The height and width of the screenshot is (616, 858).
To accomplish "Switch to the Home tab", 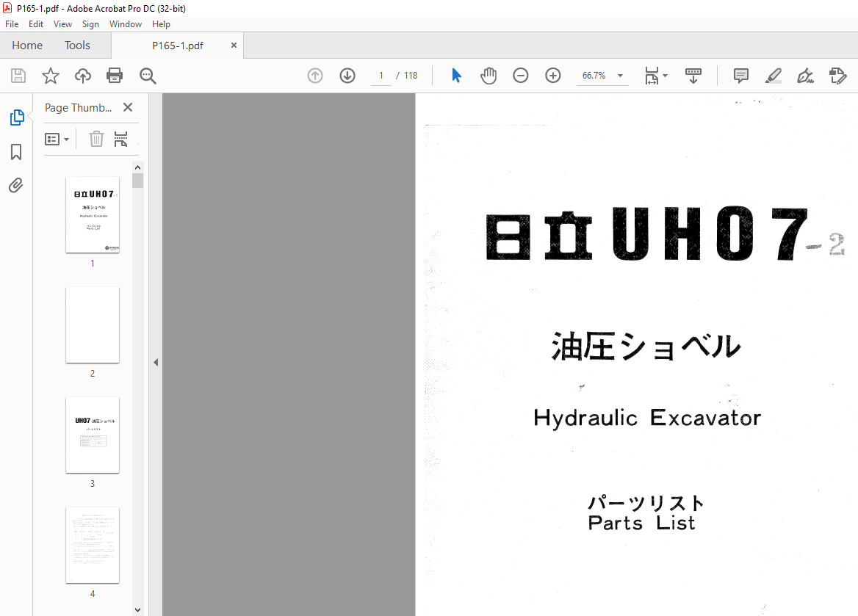I will click(x=27, y=46).
